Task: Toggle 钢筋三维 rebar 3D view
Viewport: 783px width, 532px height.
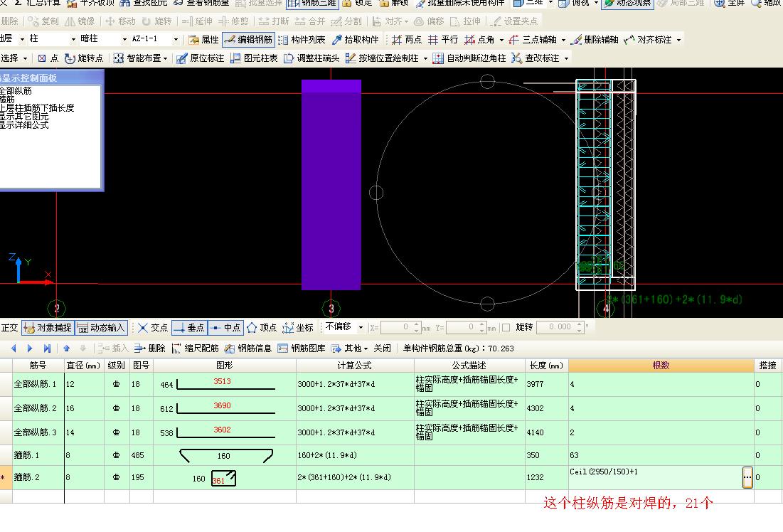Action: (x=313, y=3)
